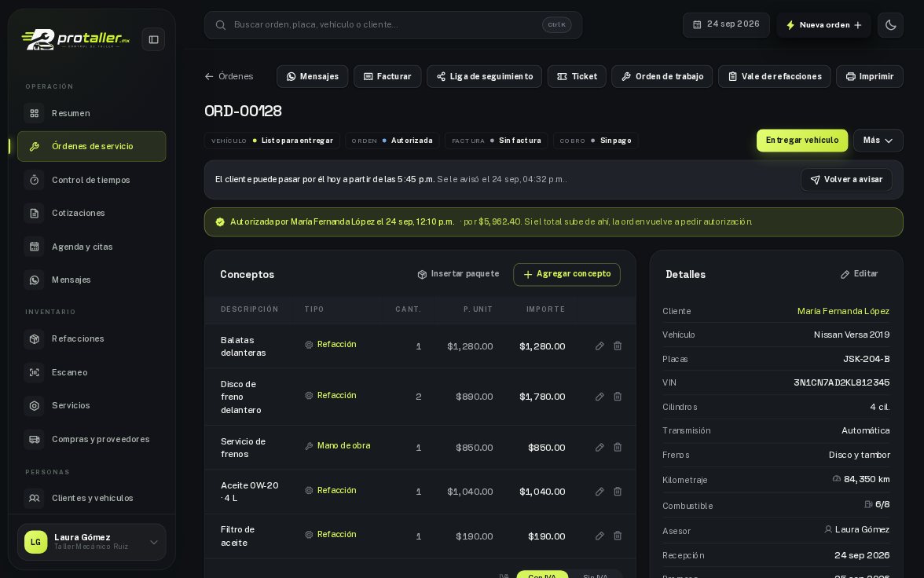Open Vale de refacciones document
The height and width of the screenshot is (578, 924).
pyautogui.click(x=775, y=77)
